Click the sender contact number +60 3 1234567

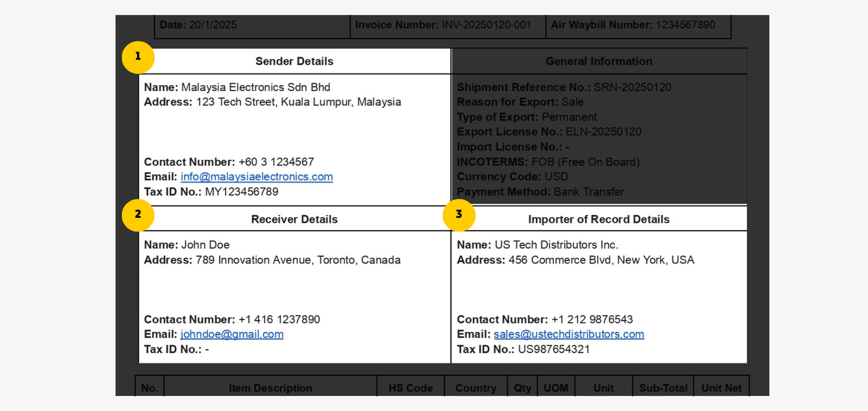(x=276, y=162)
